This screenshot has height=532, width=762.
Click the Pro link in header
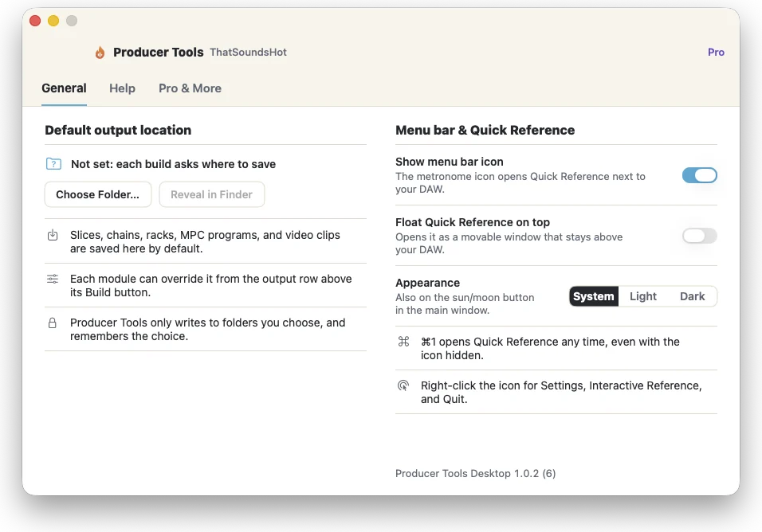(x=716, y=53)
